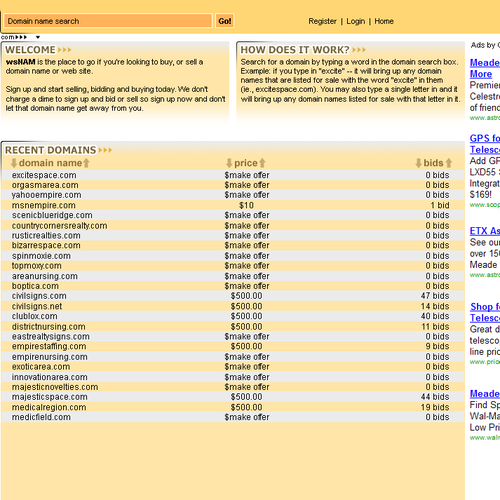This screenshot has height=500, width=500.
Task: Select clublox.com domain
Action: pos(34,316)
